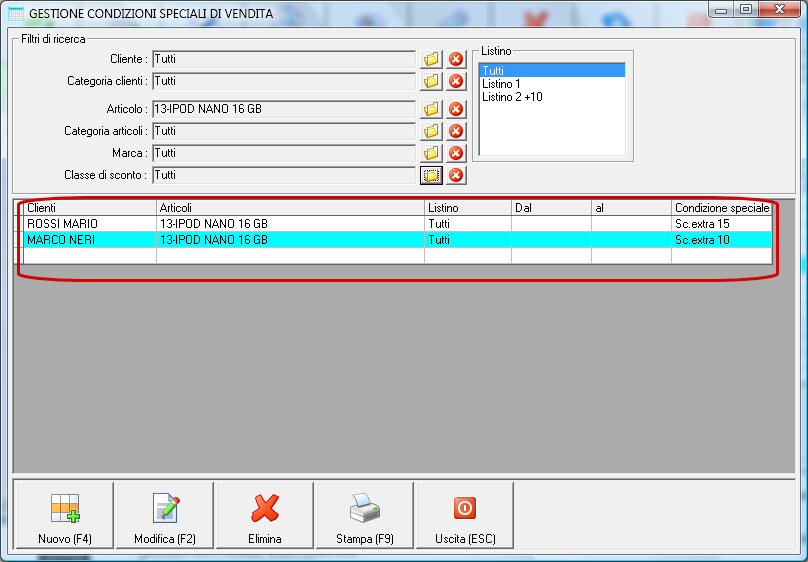
Task: Click Tutti listino cell for MARCO NERI
Action: (468, 240)
